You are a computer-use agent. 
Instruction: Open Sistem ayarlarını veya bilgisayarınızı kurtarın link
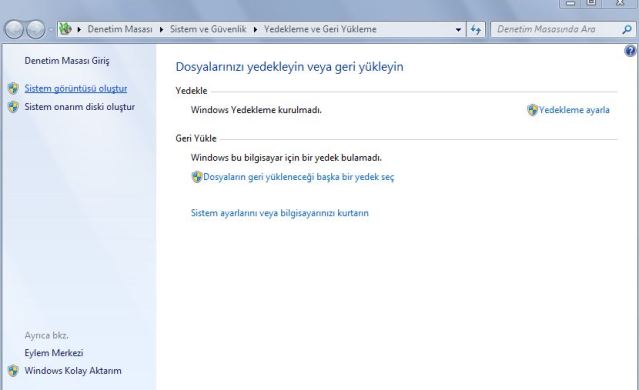[280, 213]
